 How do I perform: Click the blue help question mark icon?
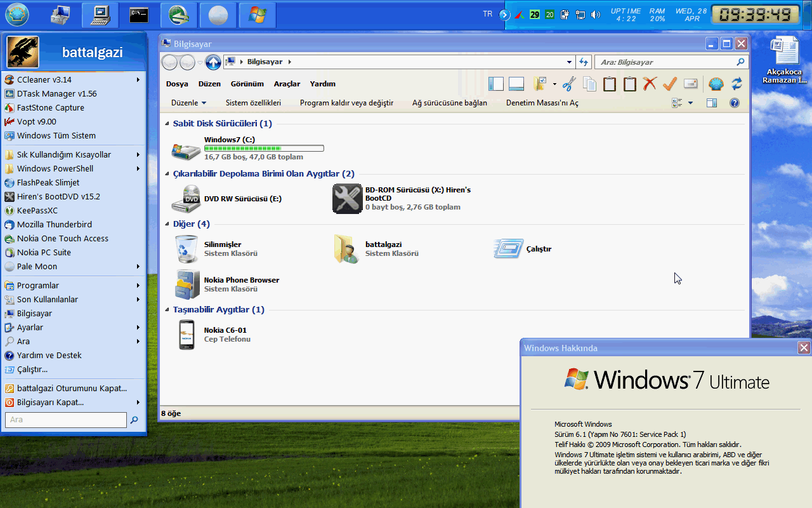[x=735, y=103]
